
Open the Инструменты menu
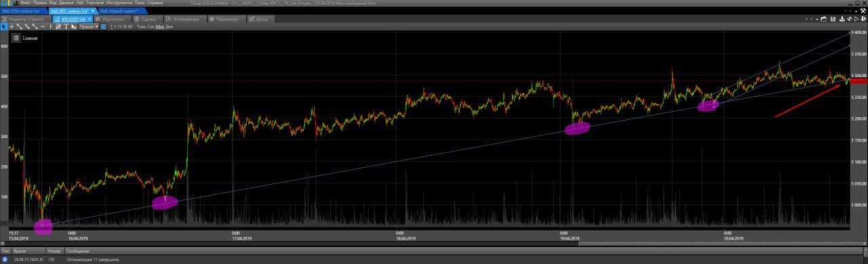[x=119, y=3]
